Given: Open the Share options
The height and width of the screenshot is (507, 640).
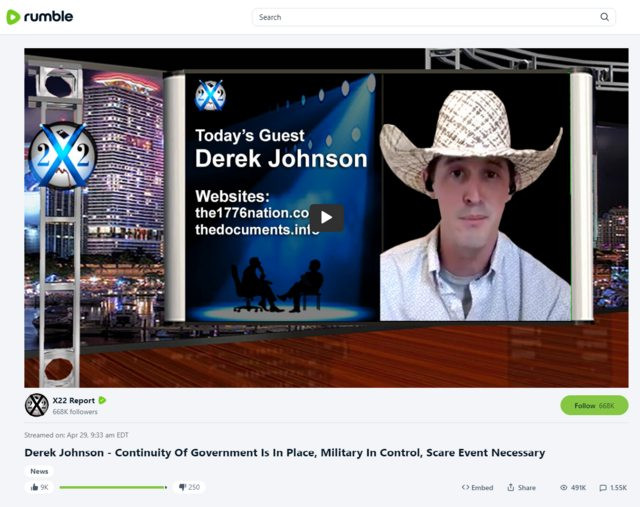Looking at the screenshot, I should tap(521, 487).
